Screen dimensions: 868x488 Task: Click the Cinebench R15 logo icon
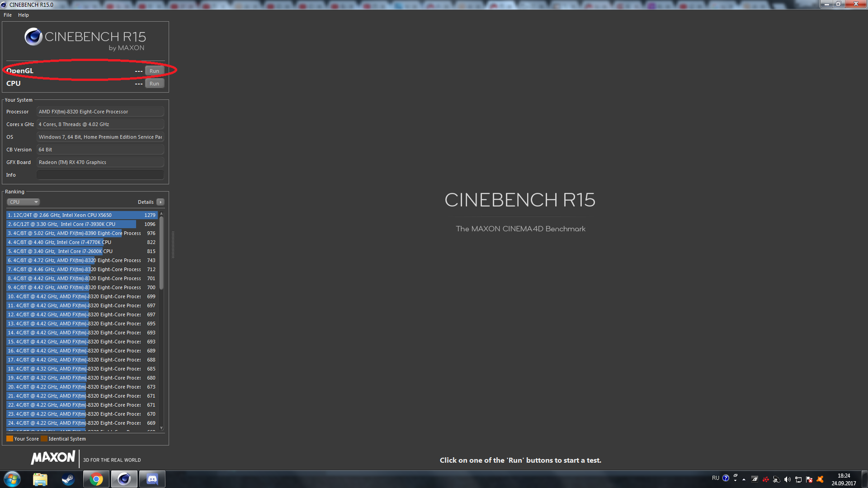(33, 37)
